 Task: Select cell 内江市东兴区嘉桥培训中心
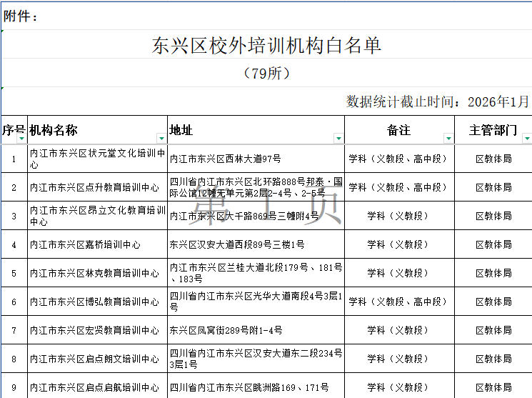pyautogui.click(x=97, y=244)
